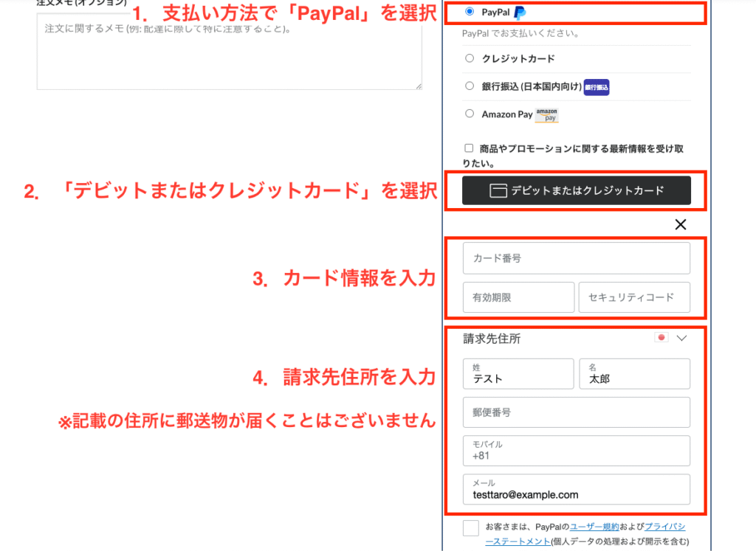Select 銀行振込 (日本国内向け) radio button
756x551 pixels.
(470, 86)
